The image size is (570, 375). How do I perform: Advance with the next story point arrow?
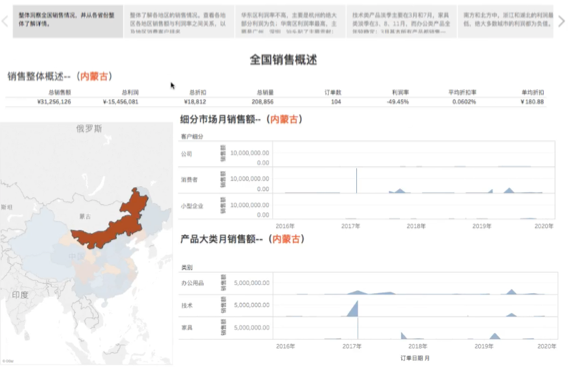(561, 21)
